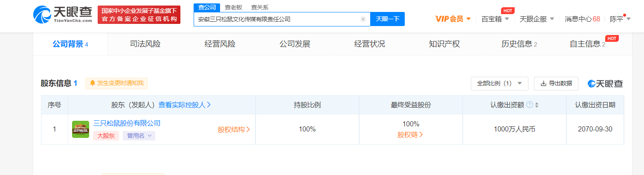Click the 1000万人民币 capital value
This screenshot has width=644, height=175.
pyautogui.click(x=514, y=129)
